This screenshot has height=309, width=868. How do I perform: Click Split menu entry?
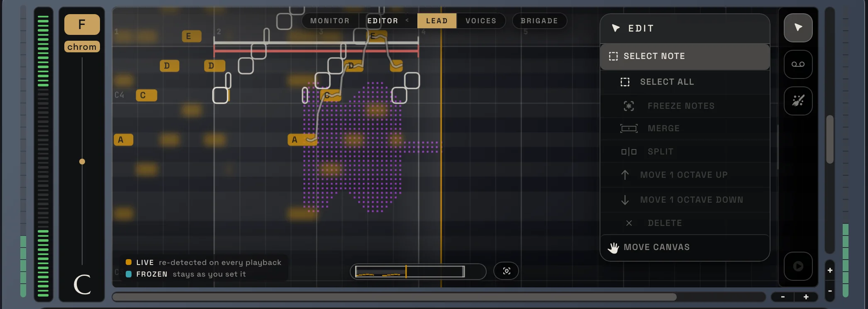pyautogui.click(x=685, y=152)
